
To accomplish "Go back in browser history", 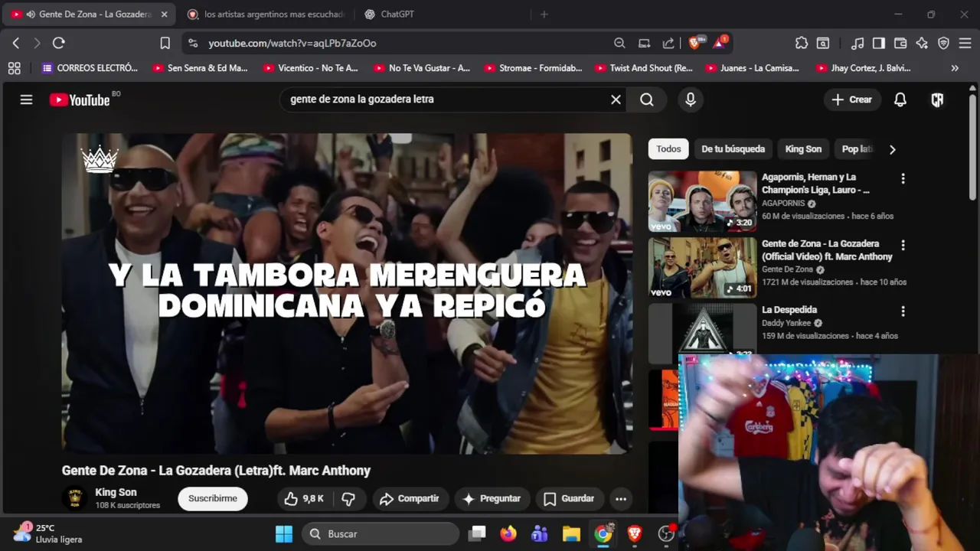I will [16, 44].
